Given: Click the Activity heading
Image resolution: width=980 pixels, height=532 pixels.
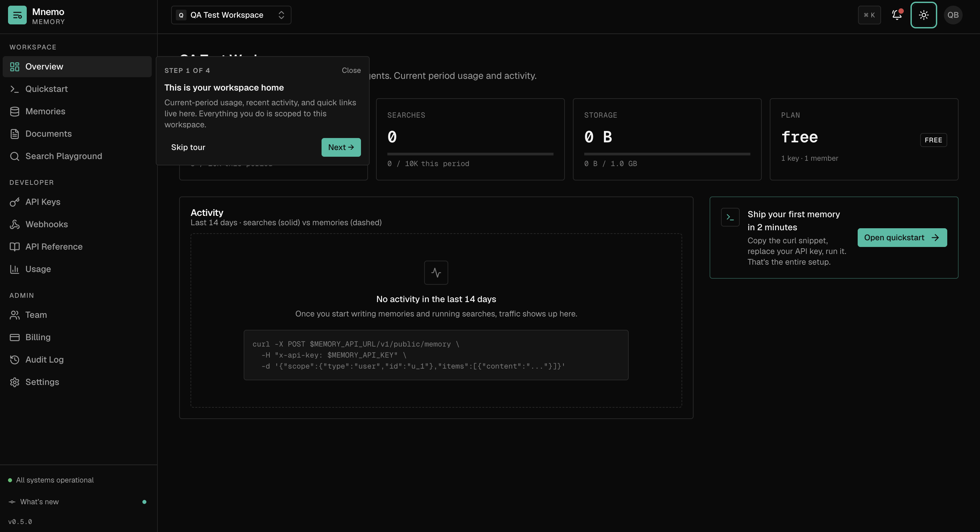Looking at the screenshot, I should click(x=207, y=213).
